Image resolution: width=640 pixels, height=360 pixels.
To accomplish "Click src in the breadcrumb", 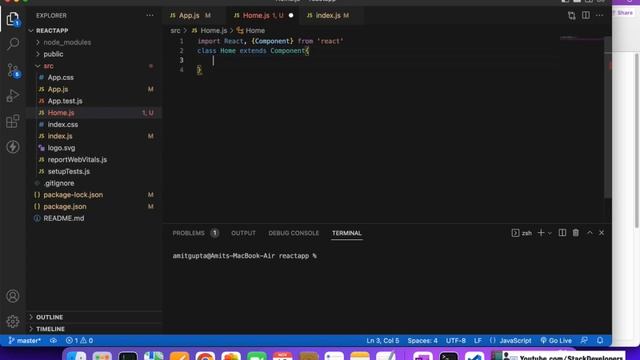I will click(175, 31).
